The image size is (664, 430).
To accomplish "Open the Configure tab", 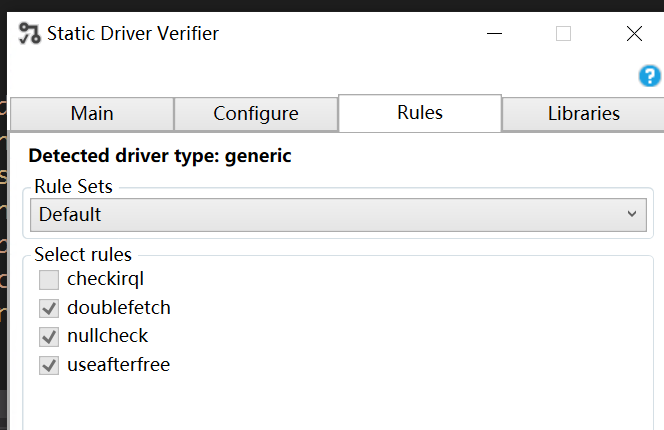I will [x=256, y=114].
